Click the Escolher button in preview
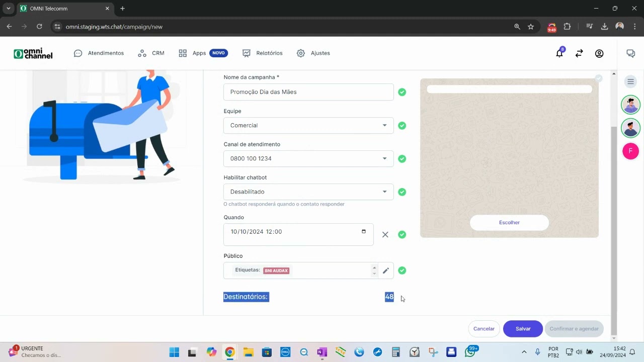Image resolution: width=644 pixels, height=362 pixels. click(x=509, y=222)
